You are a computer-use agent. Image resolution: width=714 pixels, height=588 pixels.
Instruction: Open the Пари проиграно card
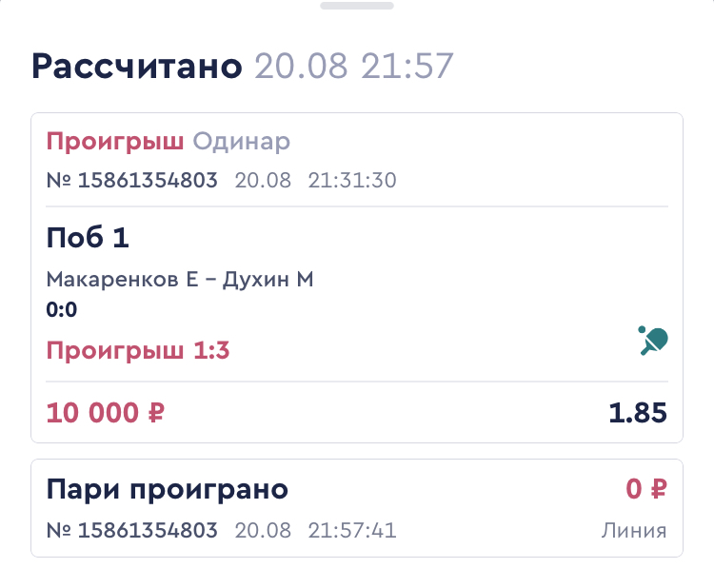click(x=357, y=508)
